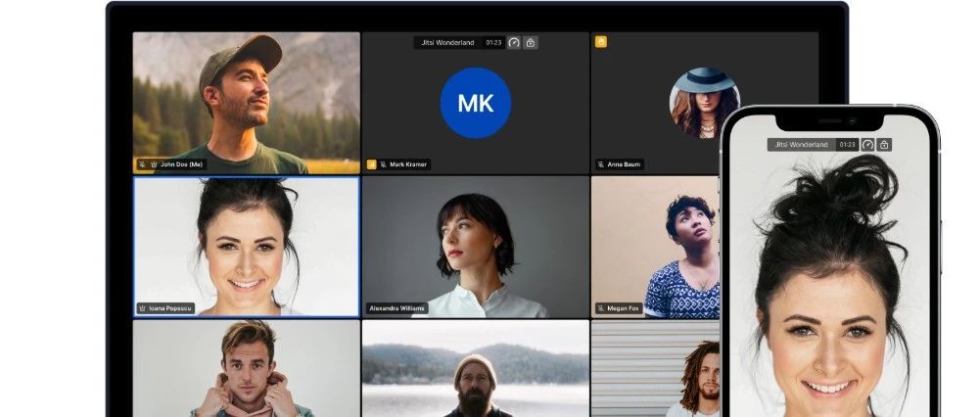This screenshot has width=980, height=417.
Task: Select Alexandra Williams' video tile
Action: pyautogui.click(x=476, y=247)
